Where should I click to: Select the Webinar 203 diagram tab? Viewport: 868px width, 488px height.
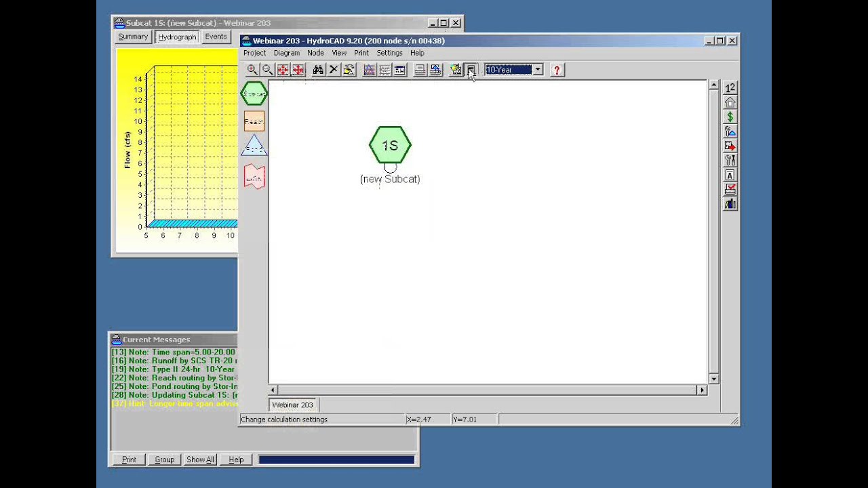coord(293,405)
